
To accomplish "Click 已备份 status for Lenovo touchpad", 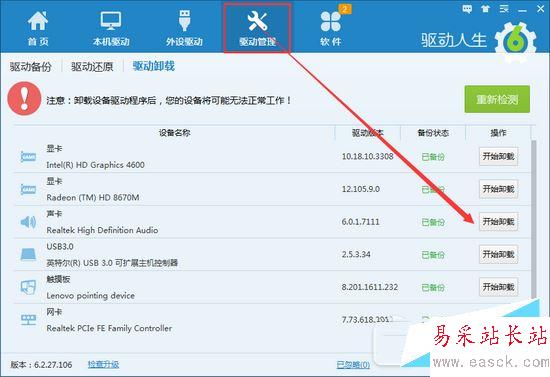I will pyautogui.click(x=433, y=287).
